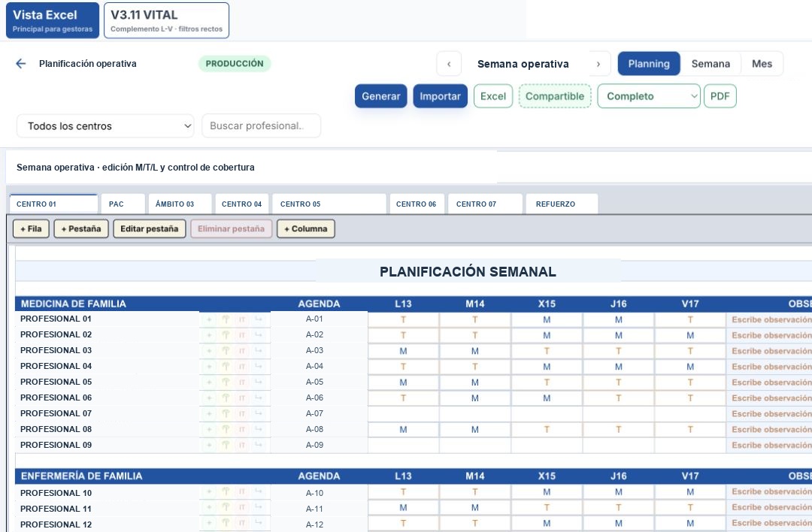Click the arrow substitute icon for PROFESIONAL 07
This screenshot has height=532, width=812.
259,413
